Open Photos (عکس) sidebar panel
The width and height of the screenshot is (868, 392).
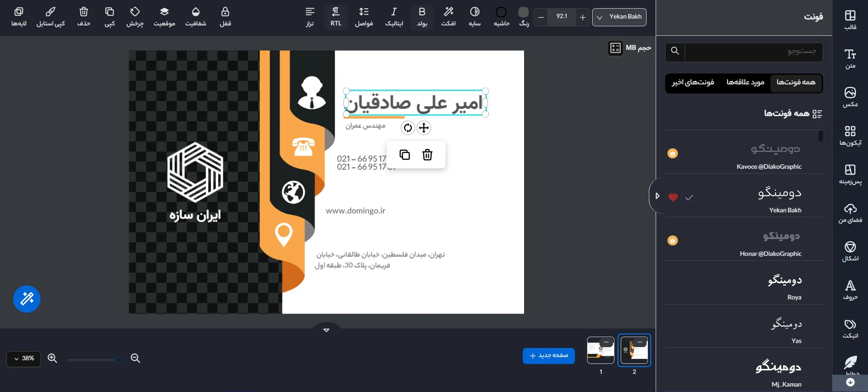(x=850, y=97)
